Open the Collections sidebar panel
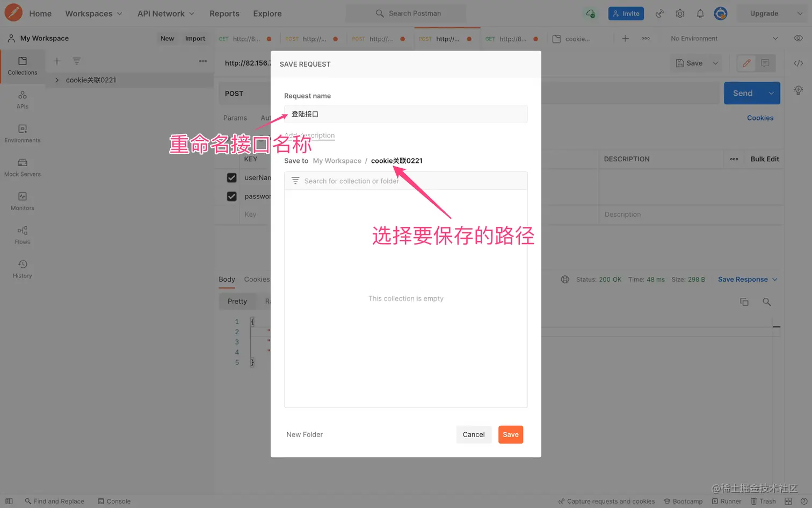Screen dimensions: 812x508 point(23,66)
